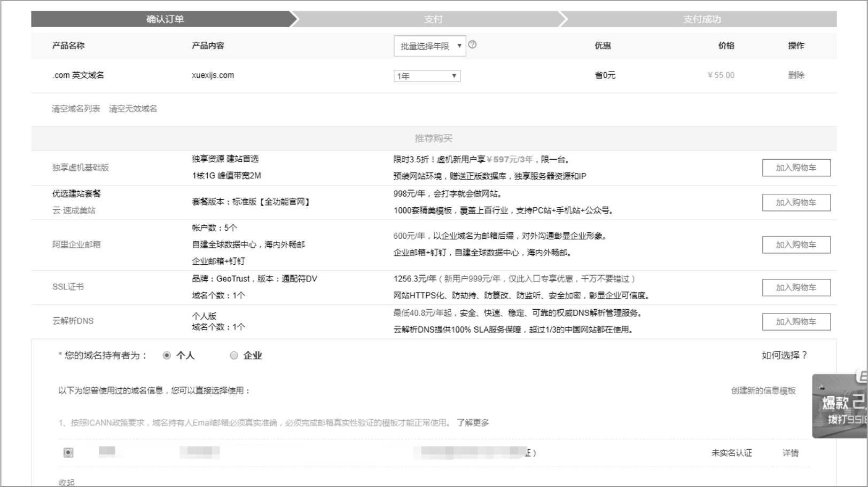This screenshot has width=868, height=487.
Task: Add 独享虚机基础版 to cart
Action: point(796,168)
